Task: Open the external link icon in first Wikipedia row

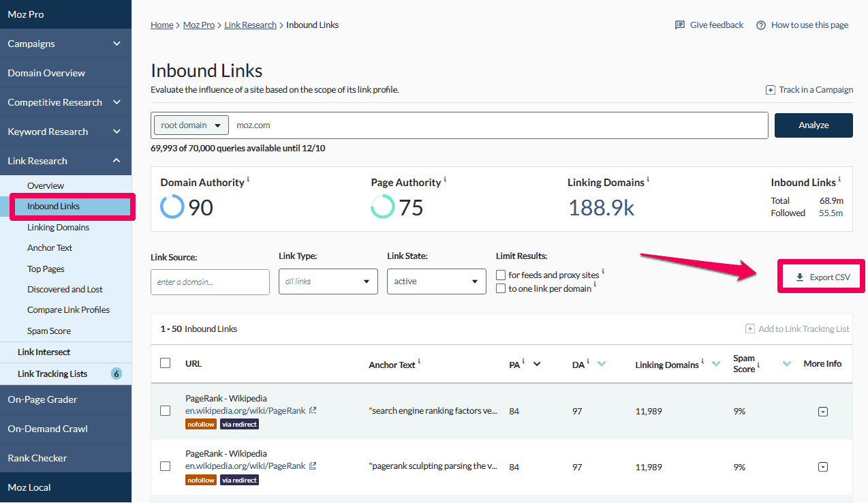Action: pyautogui.click(x=313, y=410)
